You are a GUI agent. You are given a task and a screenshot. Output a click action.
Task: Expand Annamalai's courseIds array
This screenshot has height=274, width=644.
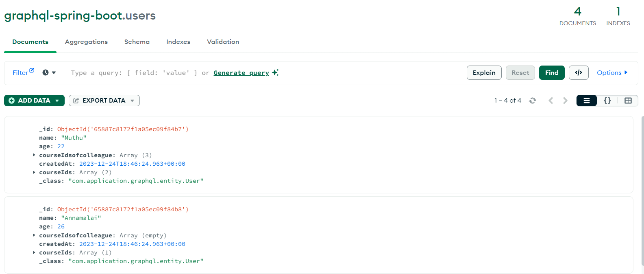click(x=34, y=252)
